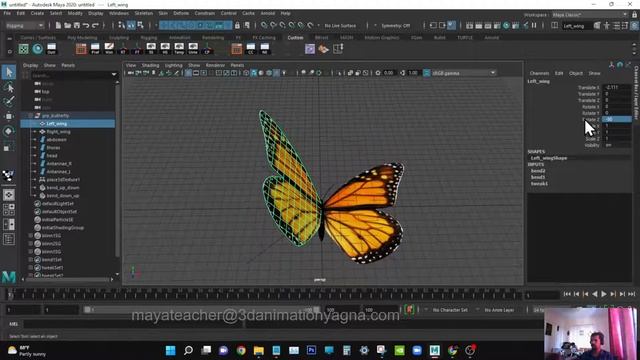Open the Workspace Maya Classic dropdown
640x360 pixels.
click(x=590, y=15)
